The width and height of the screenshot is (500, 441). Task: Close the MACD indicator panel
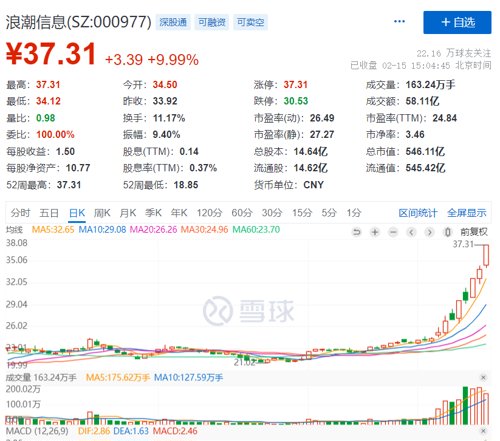click(483, 431)
